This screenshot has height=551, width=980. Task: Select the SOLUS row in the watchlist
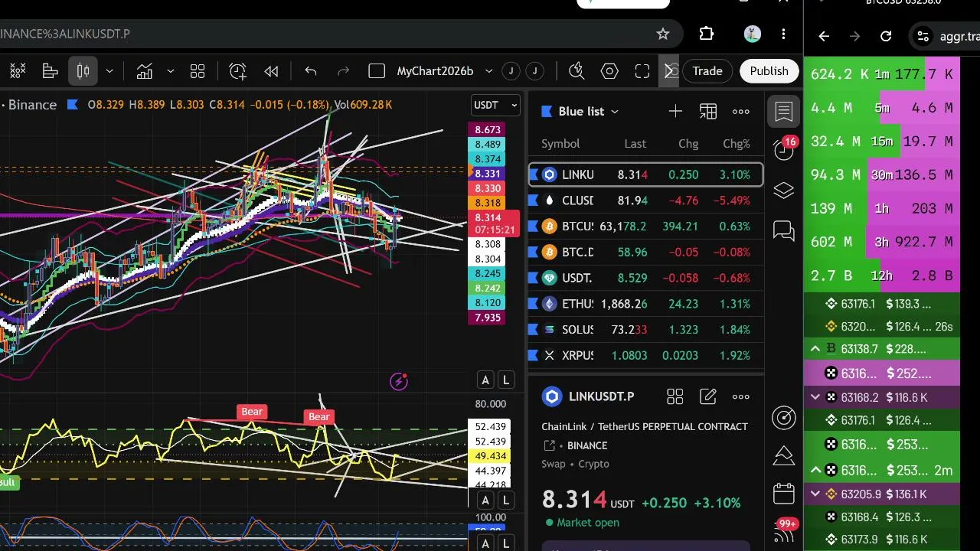[645, 329]
